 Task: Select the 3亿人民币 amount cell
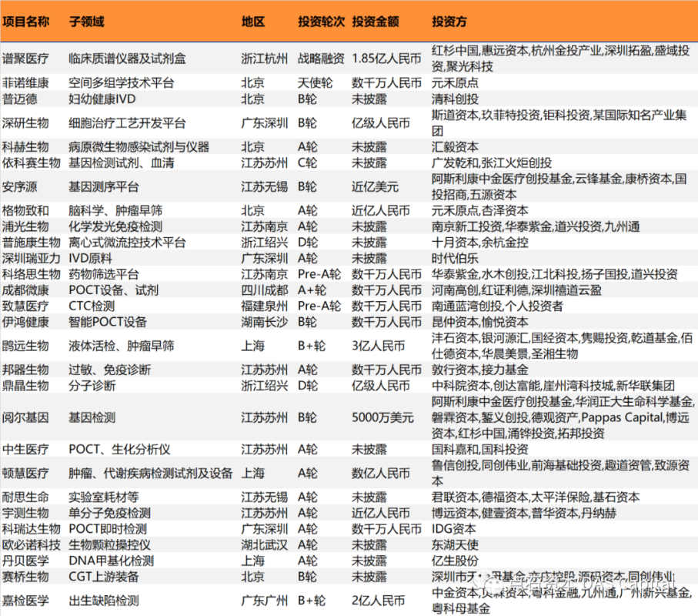pos(379,346)
